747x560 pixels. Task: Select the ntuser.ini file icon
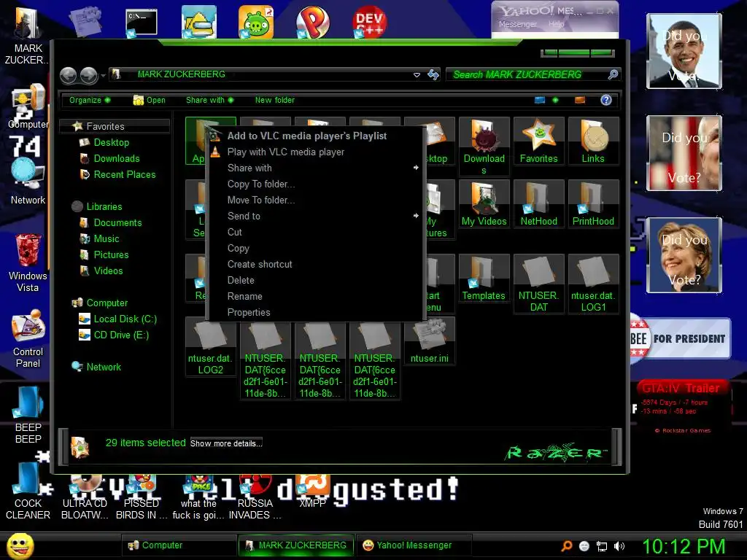pos(429,341)
